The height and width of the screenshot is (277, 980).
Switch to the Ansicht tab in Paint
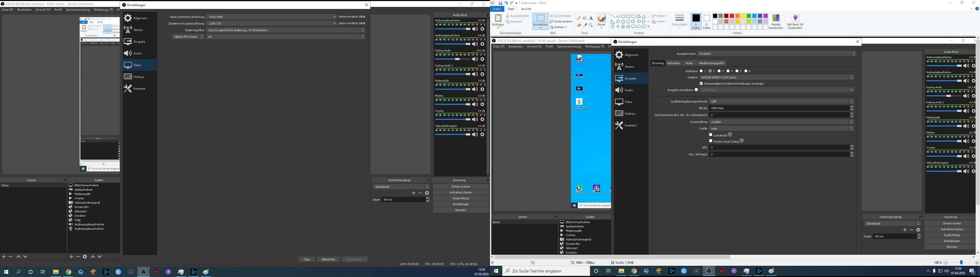pyautogui.click(x=526, y=9)
